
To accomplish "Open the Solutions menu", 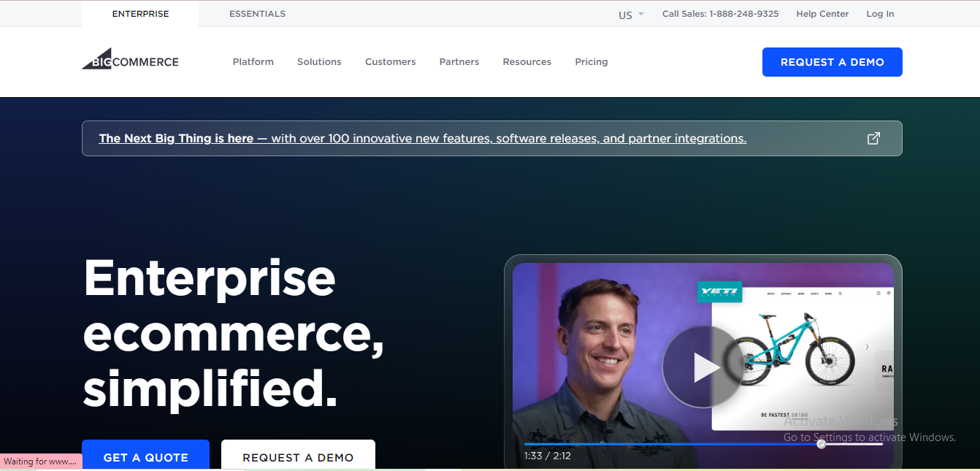I will pos(319,62).
